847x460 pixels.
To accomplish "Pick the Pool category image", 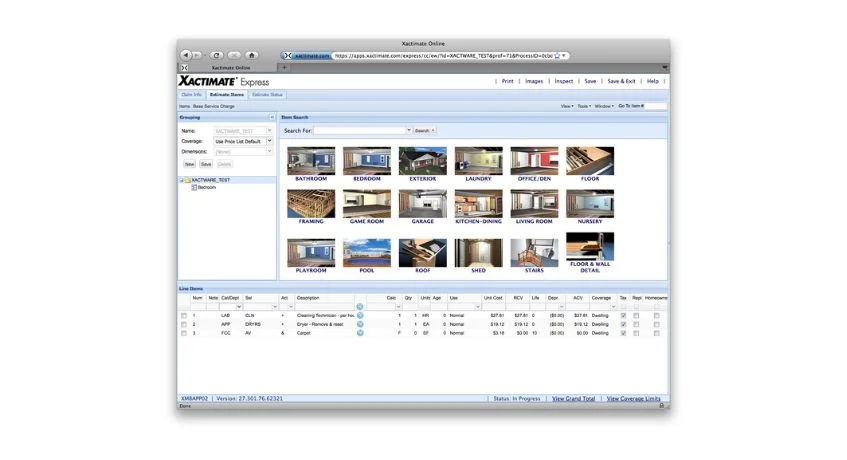I will click(x=367, y=253).
